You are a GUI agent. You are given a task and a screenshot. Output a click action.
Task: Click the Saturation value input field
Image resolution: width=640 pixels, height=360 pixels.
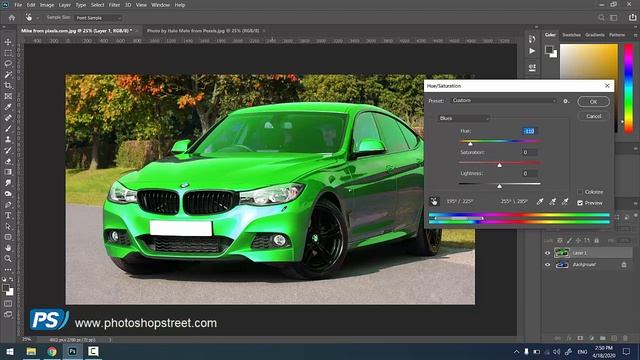tap(529, 152)
